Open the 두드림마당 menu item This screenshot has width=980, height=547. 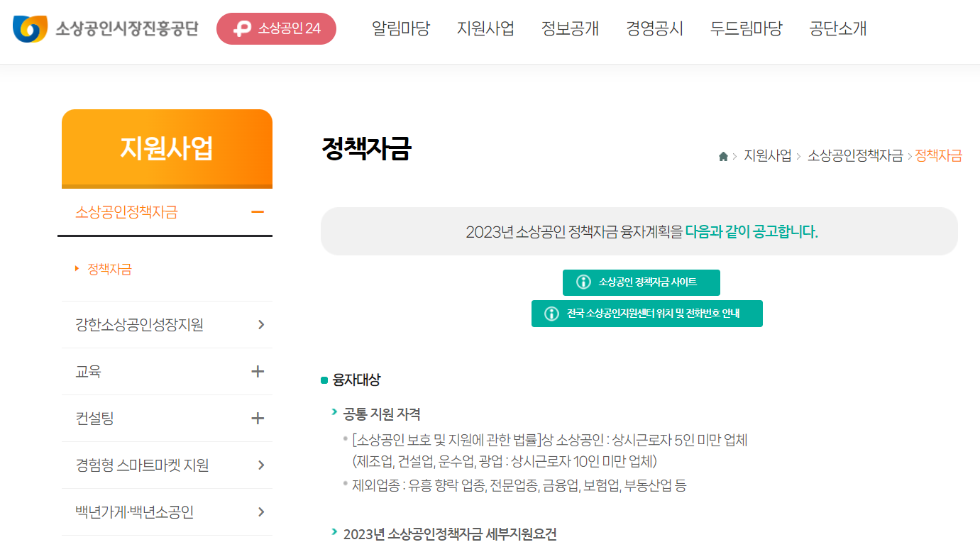point(746,28)
